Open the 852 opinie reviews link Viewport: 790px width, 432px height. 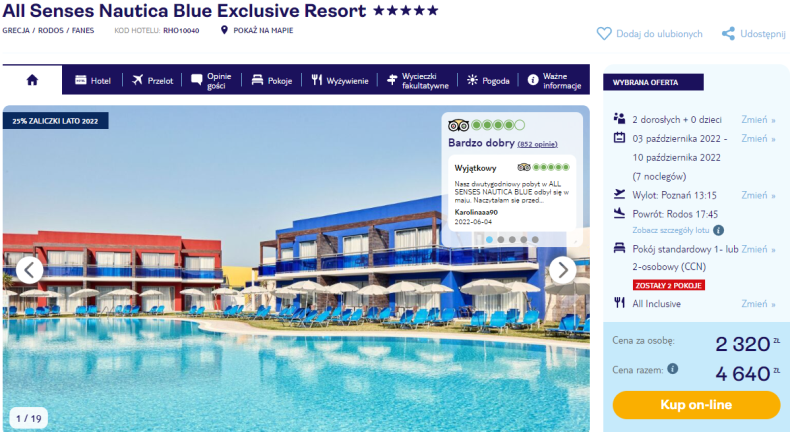pos(538,144)
